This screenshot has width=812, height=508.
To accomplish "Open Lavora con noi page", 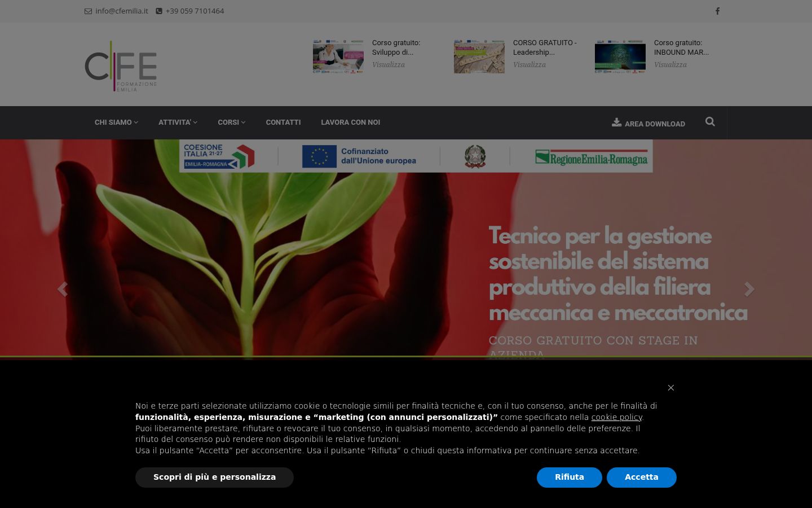I will 350,122.
